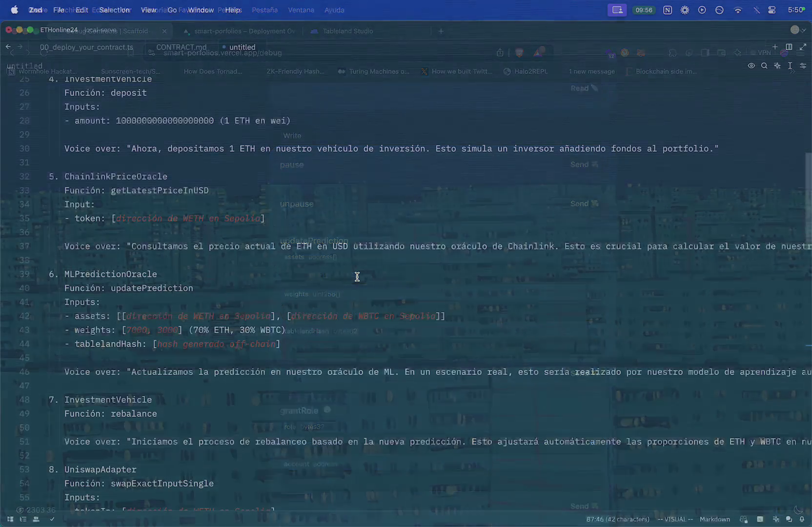Viewport: 812px width, 527px height.
Task: Switch to the CONTRACT.md tab
Action: pos(181,47)
